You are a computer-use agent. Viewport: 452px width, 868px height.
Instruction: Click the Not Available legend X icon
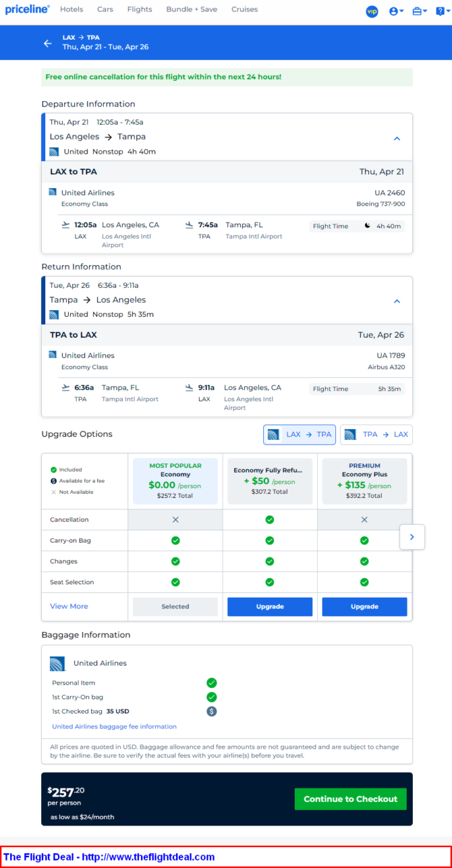[x=53, y=492]
